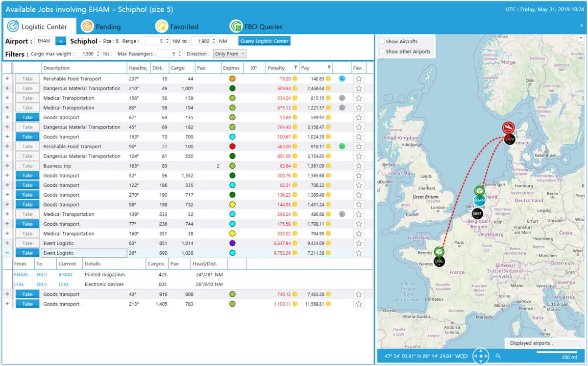Take the Event Logistic job

point(27,253)
